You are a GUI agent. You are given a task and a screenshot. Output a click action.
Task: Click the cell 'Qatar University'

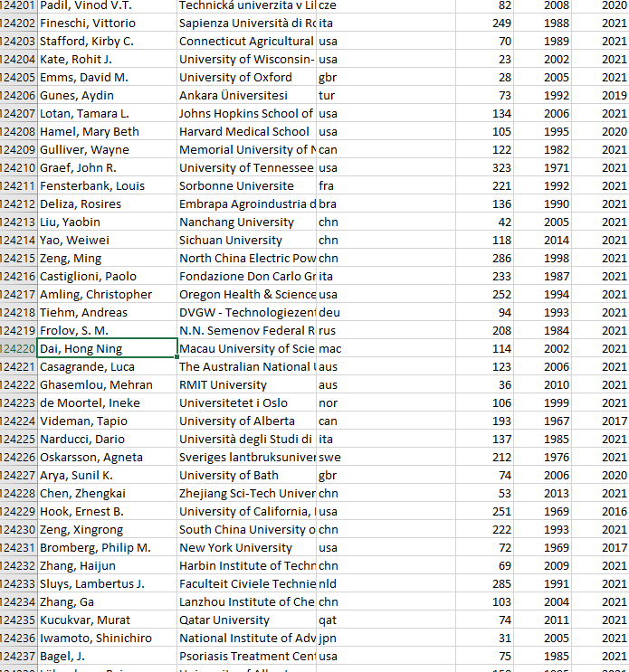point(246,620)
